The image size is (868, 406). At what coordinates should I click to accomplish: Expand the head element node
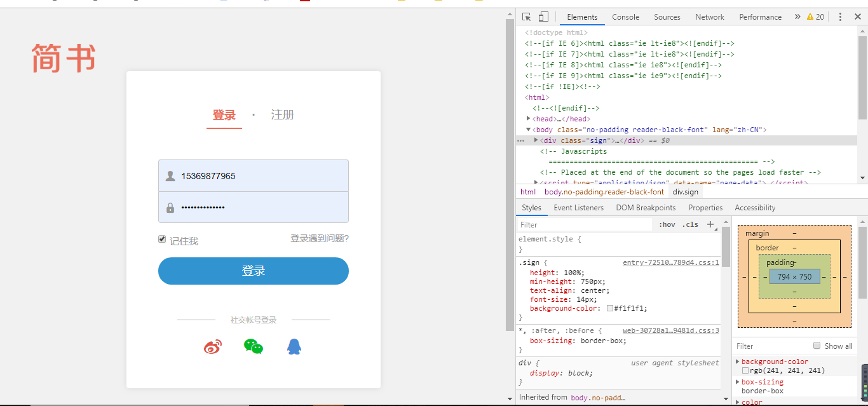[x=529, y=119]
